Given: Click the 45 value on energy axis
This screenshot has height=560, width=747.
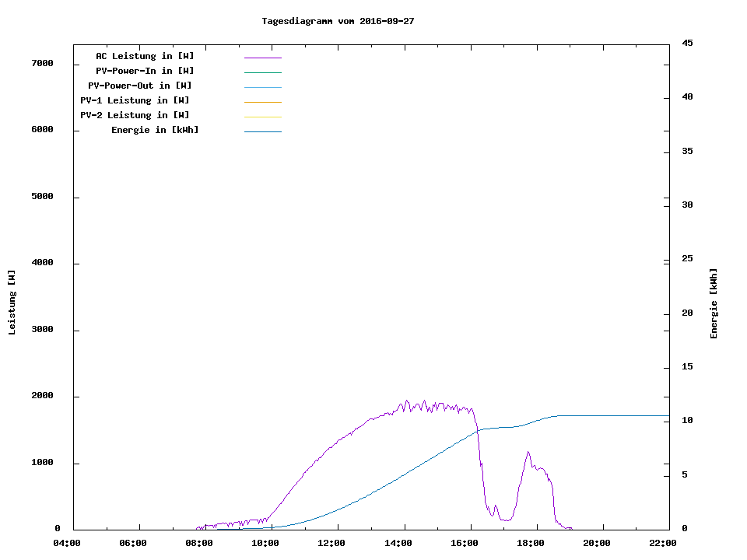Looking at the screenshot, I should (687, 43).
